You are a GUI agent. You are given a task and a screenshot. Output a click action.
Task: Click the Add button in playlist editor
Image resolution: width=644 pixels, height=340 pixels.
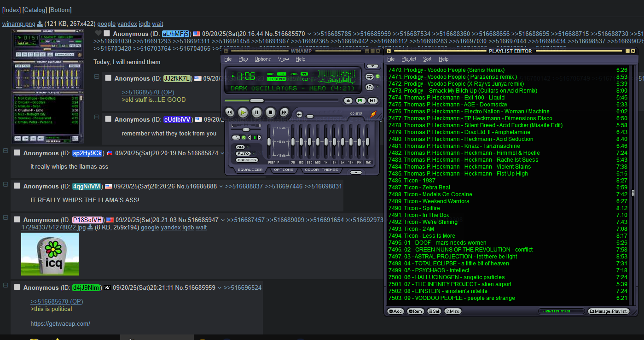click(395, 311)
